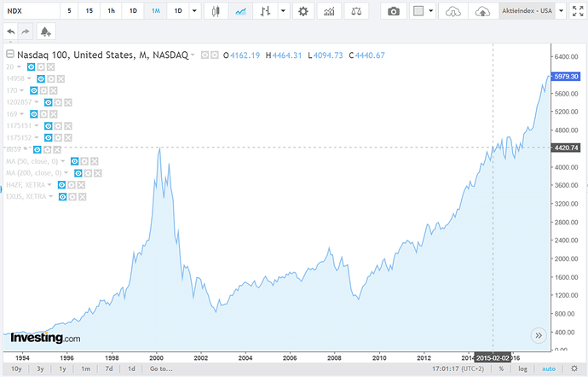The image size is (588, 377).
Task: Expand the MA (200, close, 0) dropdown arrow
Action: [x=66, y=172]
